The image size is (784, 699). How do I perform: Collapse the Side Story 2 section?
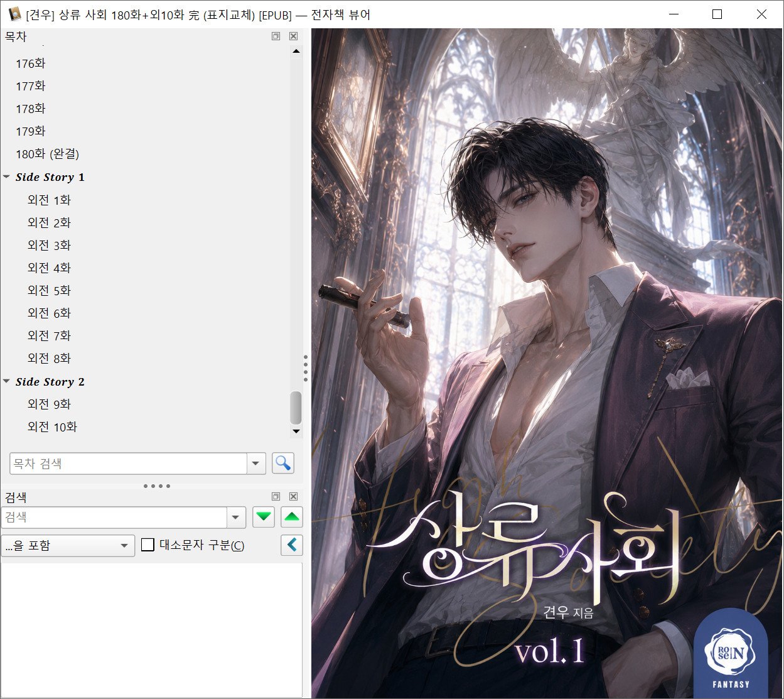(x=6, y=382)
